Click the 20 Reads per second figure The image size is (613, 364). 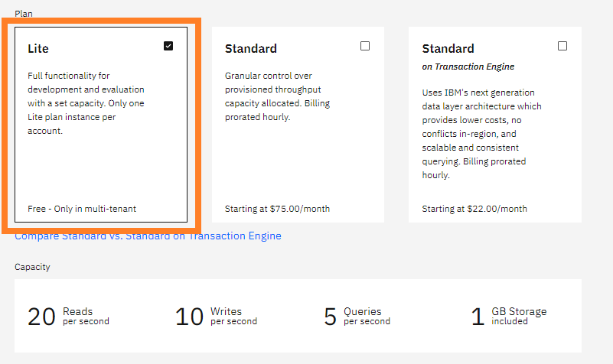[68, 316]
